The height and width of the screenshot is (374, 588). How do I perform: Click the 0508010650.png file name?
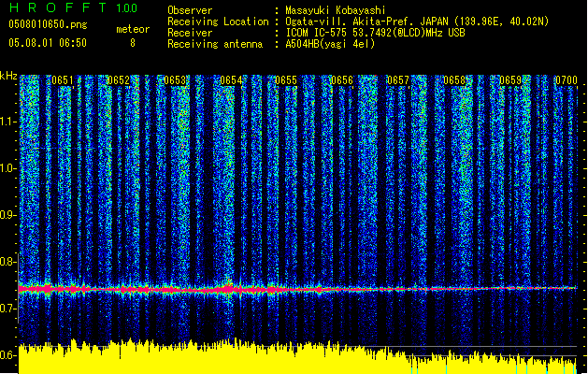pos(47,25)
